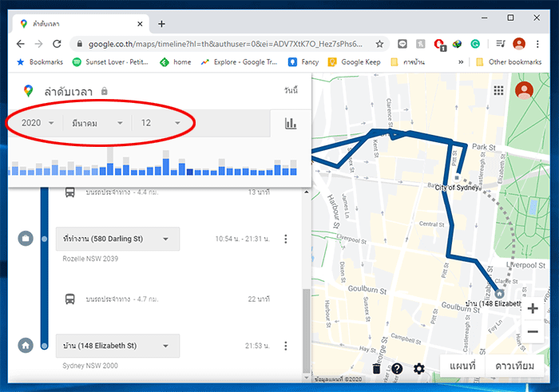This screenshot has width=559, height=392.
Task: Show hidden bookmarks with double chevron
Action: click(x=461, y=62)
